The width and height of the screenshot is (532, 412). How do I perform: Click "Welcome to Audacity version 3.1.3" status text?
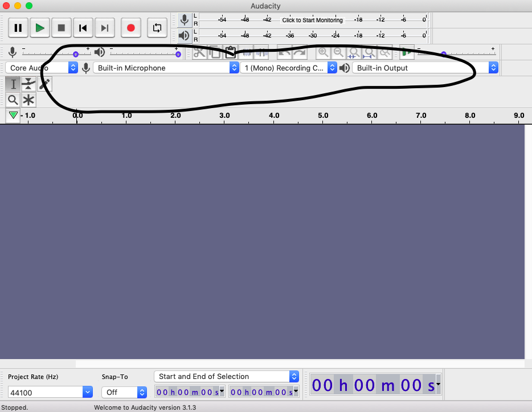(x=145, y=407)
